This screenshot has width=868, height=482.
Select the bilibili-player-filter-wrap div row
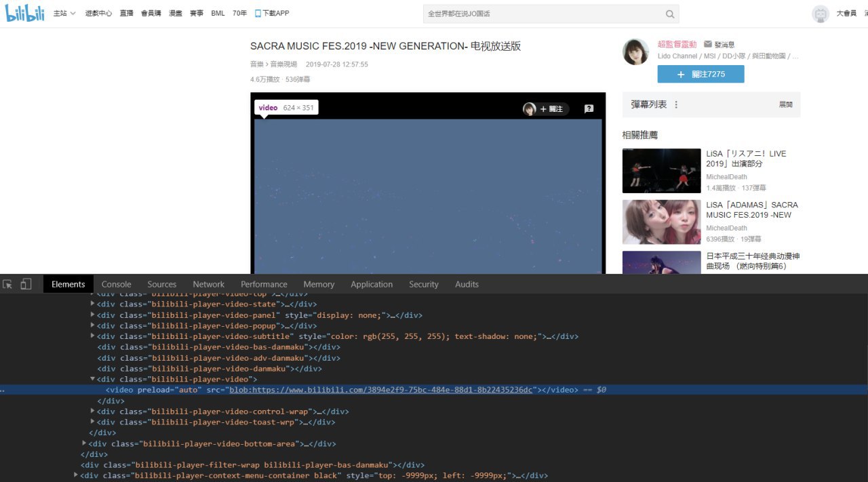click(x=252, y=465)
